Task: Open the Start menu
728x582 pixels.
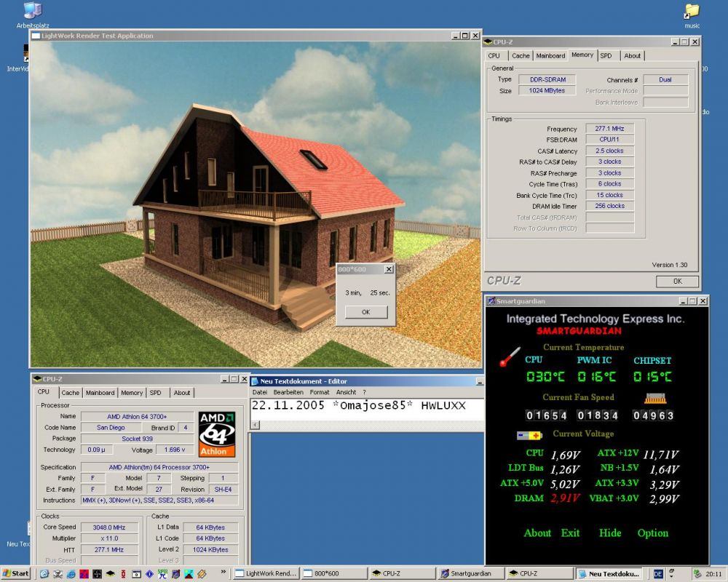Action: pyautogui.click(x=16, y=574)
